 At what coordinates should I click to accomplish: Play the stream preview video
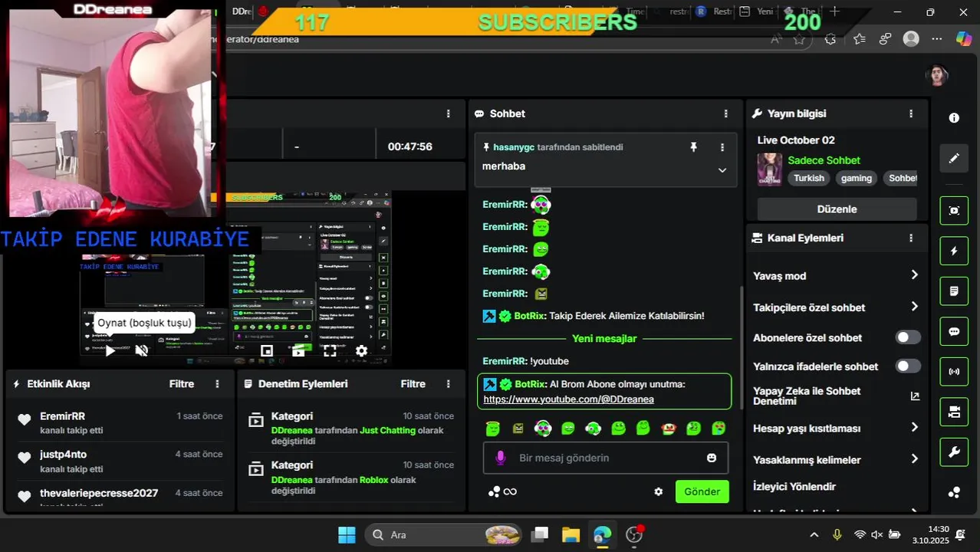110,350
